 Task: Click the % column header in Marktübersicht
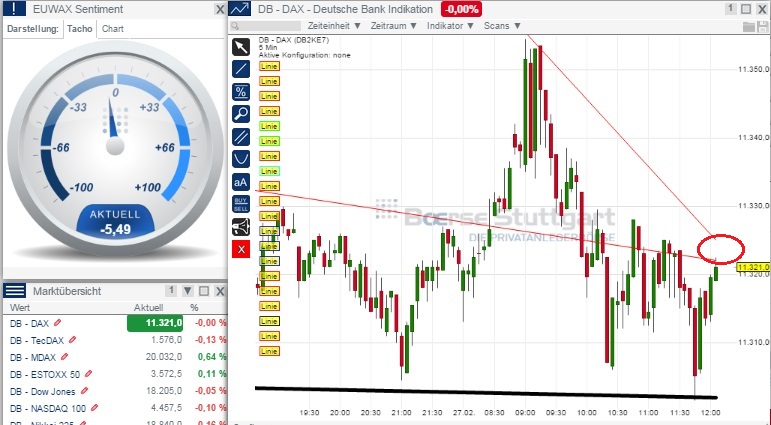(194, 307)
